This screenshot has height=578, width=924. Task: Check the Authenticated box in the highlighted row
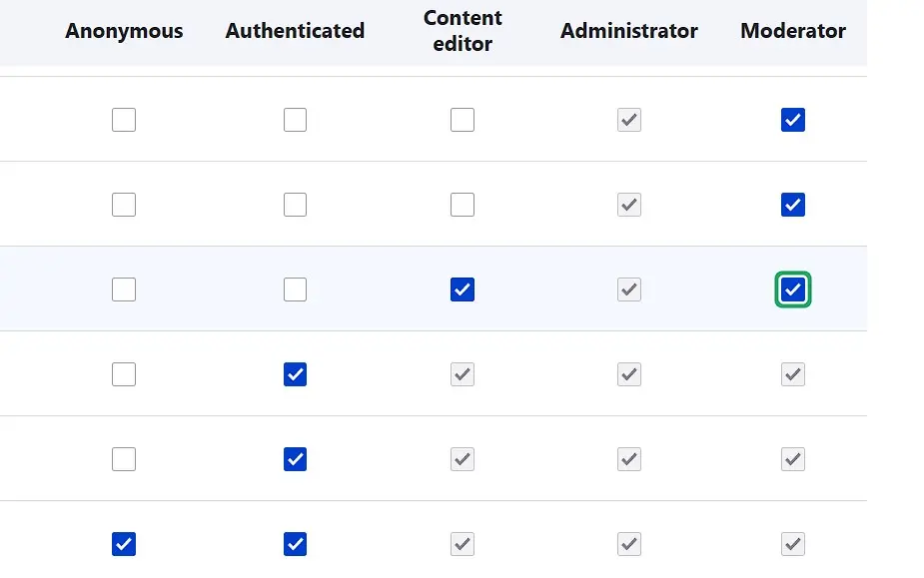(295, 289)
